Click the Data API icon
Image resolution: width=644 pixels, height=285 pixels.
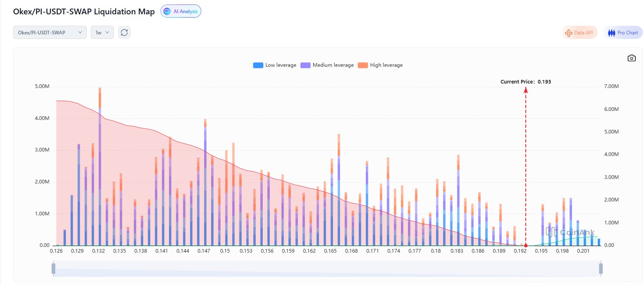click(x=568, y=33)
